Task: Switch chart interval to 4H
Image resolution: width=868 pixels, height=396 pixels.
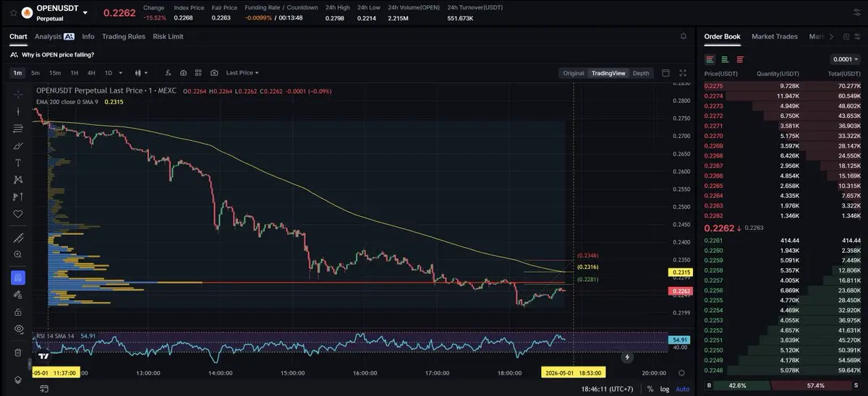Action: (x=91, y=73)
